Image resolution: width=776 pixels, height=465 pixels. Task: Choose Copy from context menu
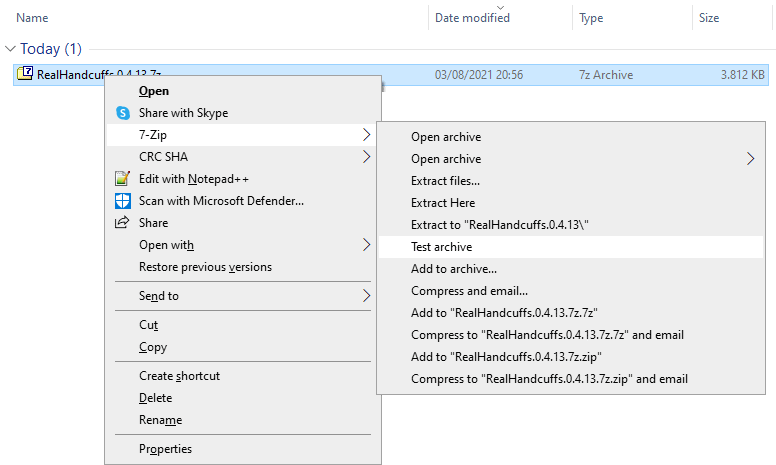point(243,347)
